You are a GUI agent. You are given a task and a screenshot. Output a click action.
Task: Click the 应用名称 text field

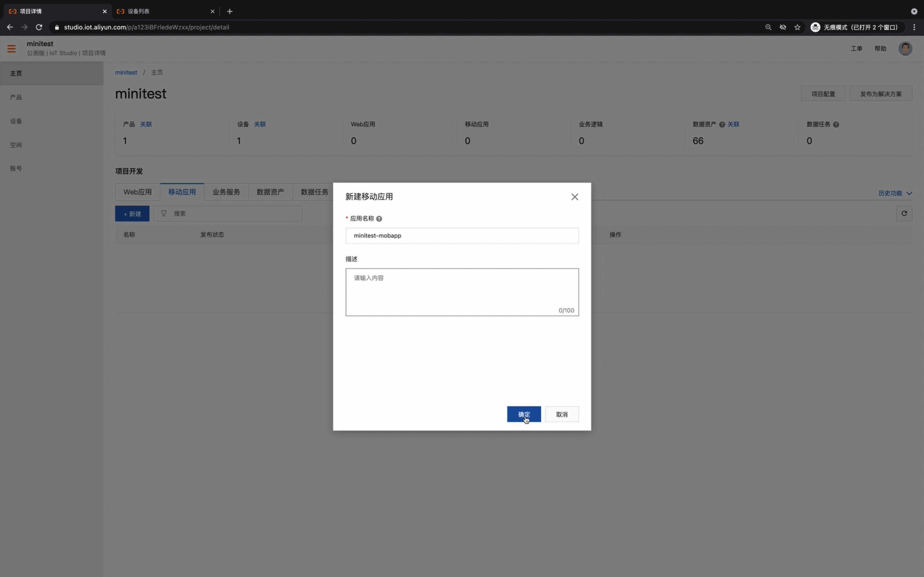(462, 236)
